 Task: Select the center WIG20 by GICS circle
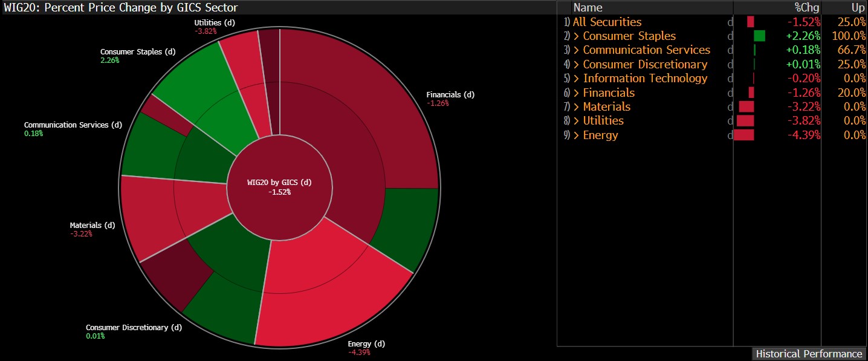pyautogui.click(x=279, y=187)
